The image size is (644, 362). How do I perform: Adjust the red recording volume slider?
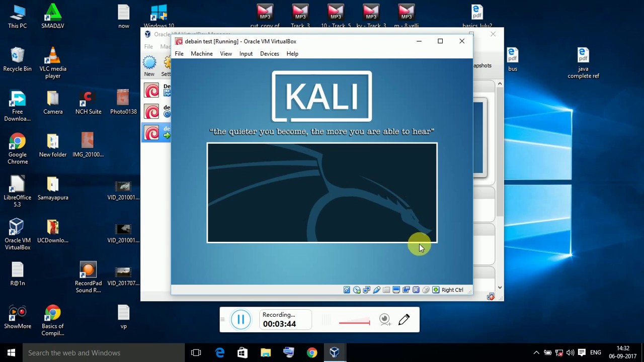coord(354,322)
